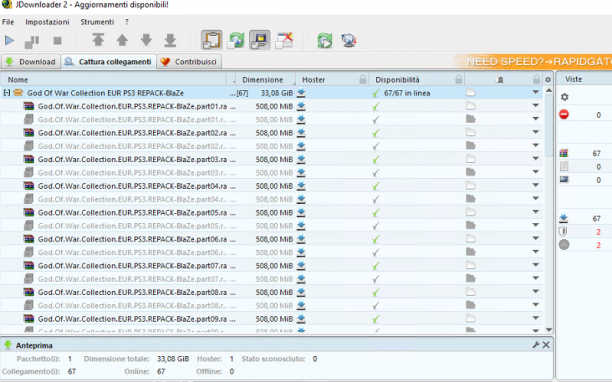Click folder icon in bold part02.ra row
Viewport: 612px width, 382px height.
[x=471, y=132]
